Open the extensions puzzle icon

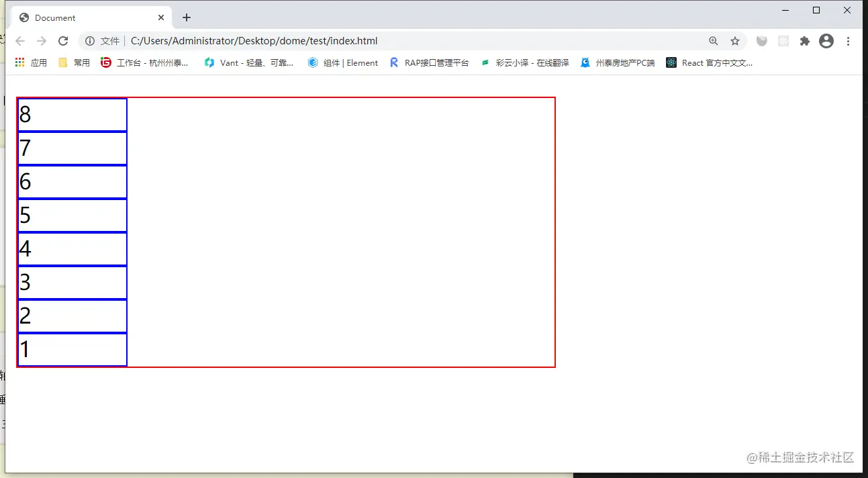click(x=805, y=41)
